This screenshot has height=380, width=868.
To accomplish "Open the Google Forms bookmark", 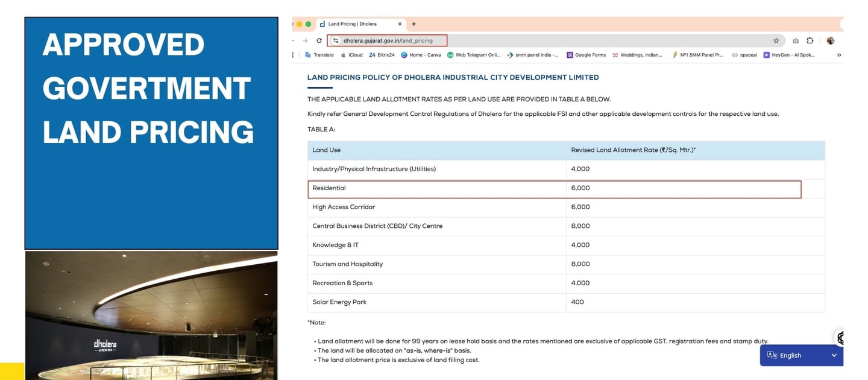I will [x=587, y=55].
